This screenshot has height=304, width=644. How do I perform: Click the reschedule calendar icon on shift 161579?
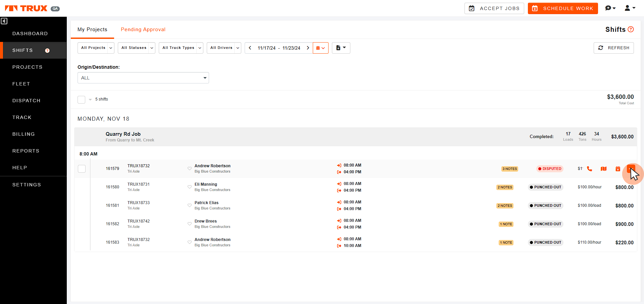tap(618, 169)
